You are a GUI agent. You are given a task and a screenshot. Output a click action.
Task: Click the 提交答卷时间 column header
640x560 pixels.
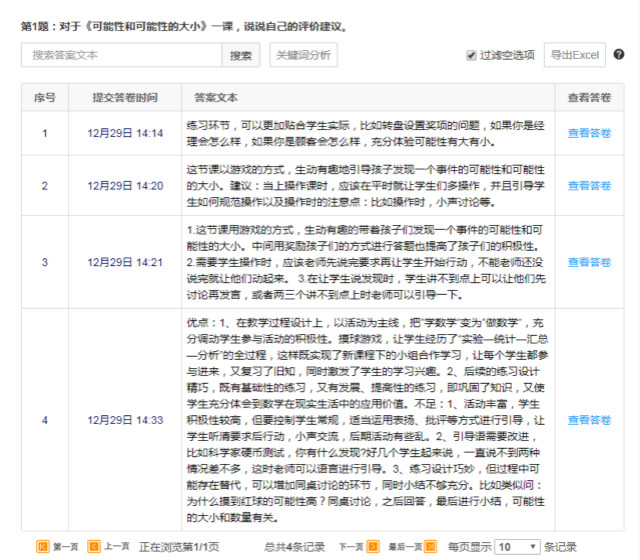[x=125, y=98]
